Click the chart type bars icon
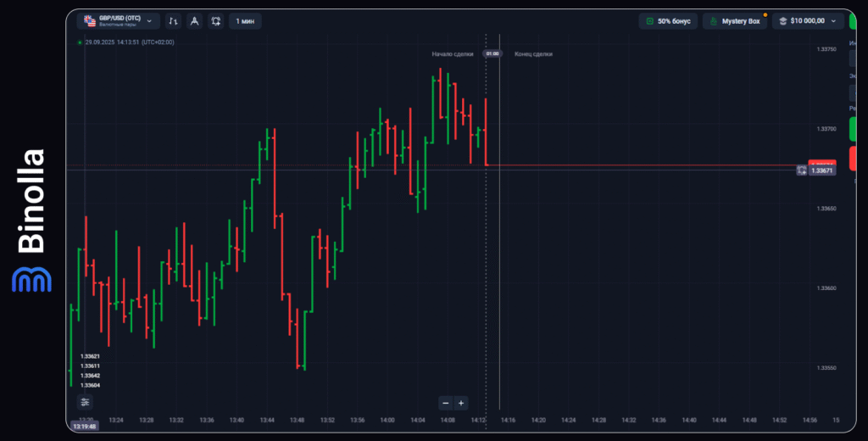 [173, 21]
